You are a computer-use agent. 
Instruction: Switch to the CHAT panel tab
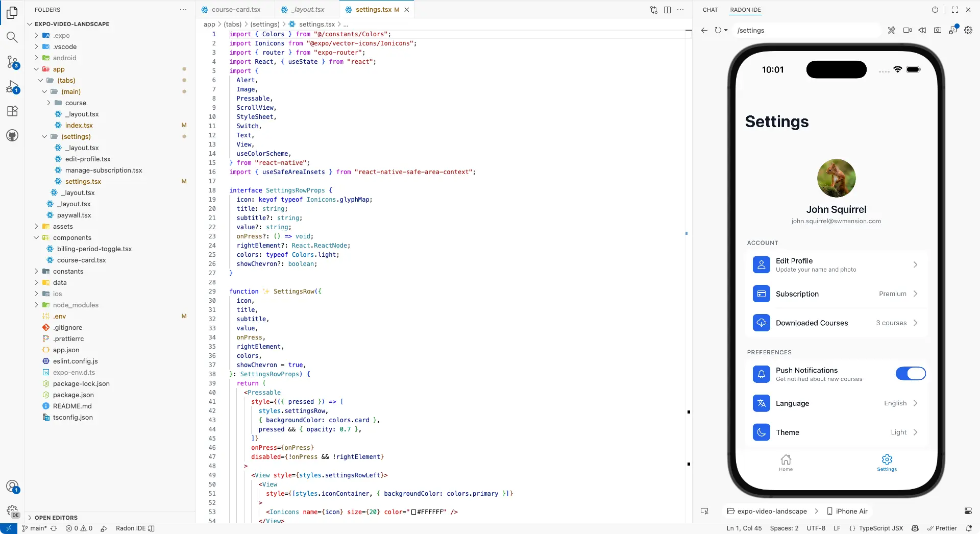point(710,10)
